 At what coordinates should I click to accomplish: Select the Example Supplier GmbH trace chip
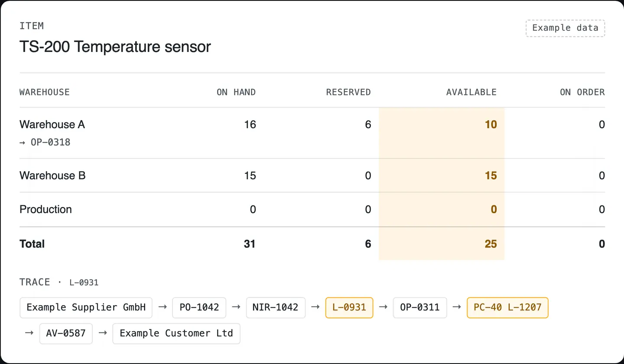[86, 308]
